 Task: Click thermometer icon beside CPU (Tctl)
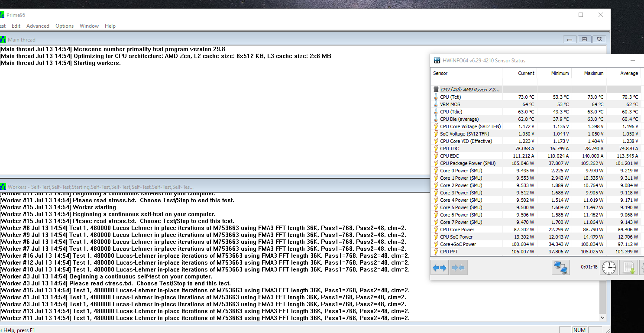tap(436, 97)
